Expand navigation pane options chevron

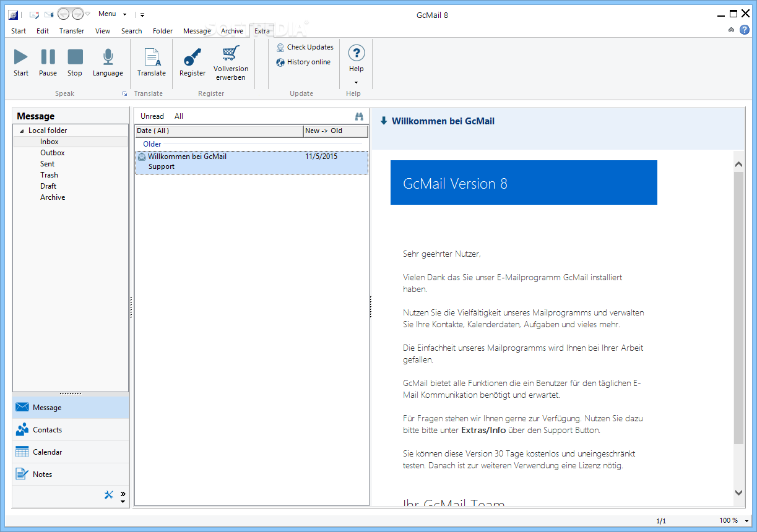[123, 494]
